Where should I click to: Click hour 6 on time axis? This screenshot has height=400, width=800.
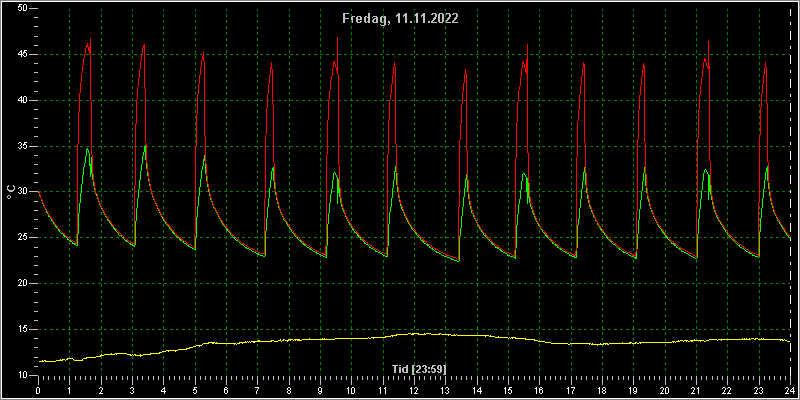click(226, 390)
